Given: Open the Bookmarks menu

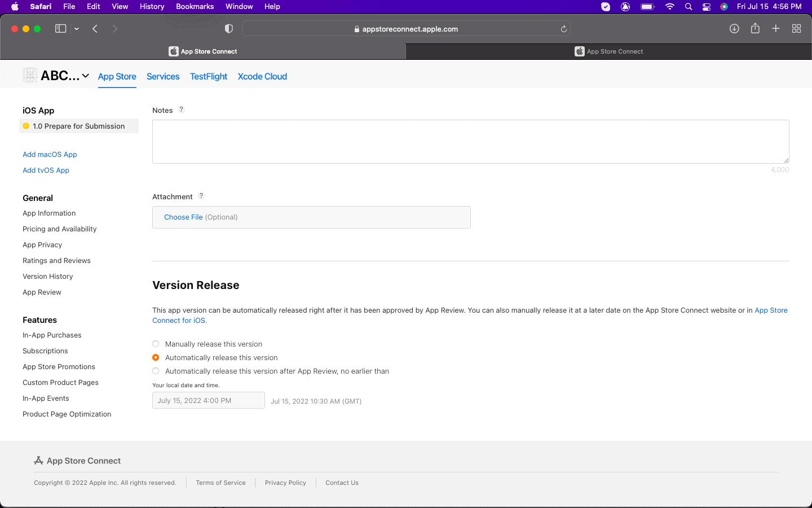Looking at the screenshot, I should point(195,7).
